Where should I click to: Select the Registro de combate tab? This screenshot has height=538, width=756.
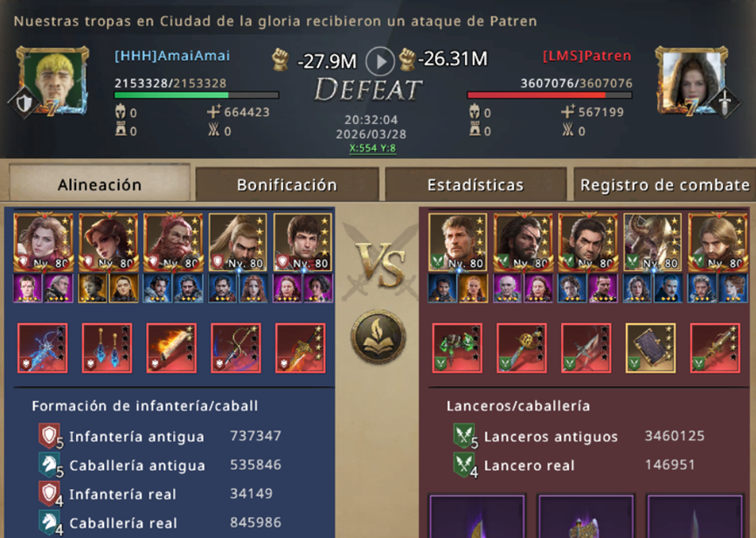[665, 185]
